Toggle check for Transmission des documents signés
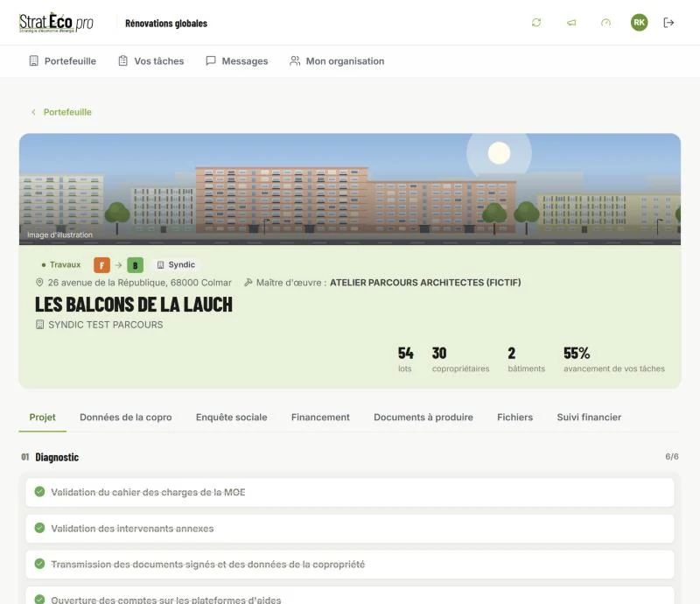This screenshot has width=700, height=604. pyautogui.click(x=39, y=564)
